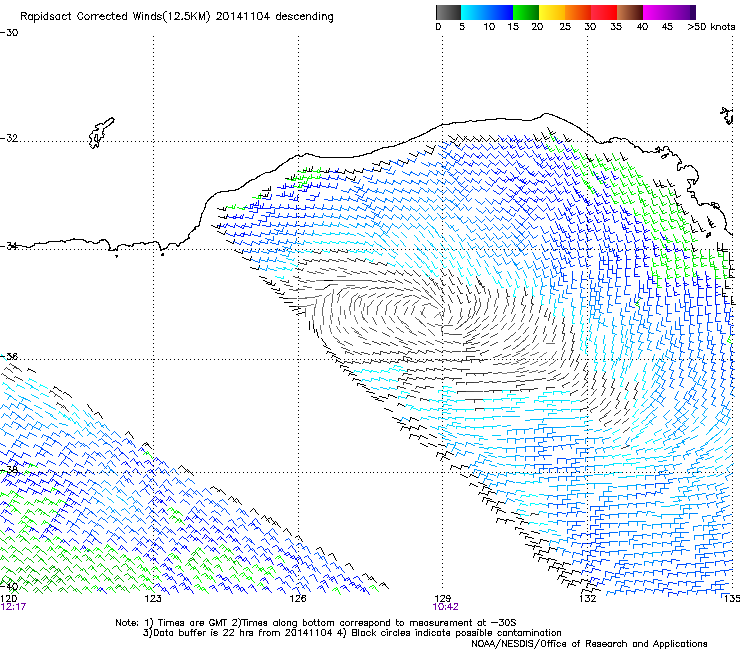Click the '129' longitude axis label

[x=443, y=599]
